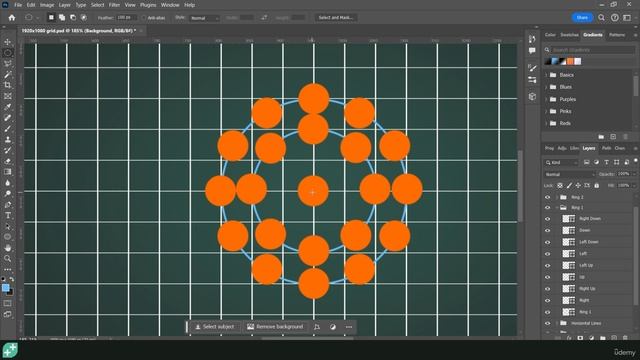Delete layer trash icon in Layers panel
Screen dimensions: 640x360
coord(625,338)
